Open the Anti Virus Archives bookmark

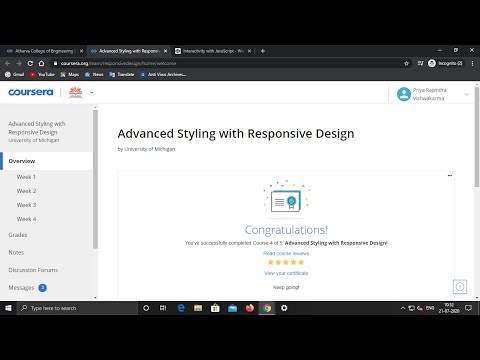pyautogui.click(x=163, y=75)
